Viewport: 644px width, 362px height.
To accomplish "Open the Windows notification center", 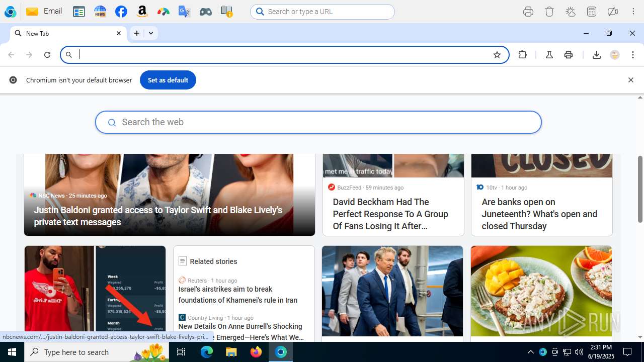I will [627, 352].
